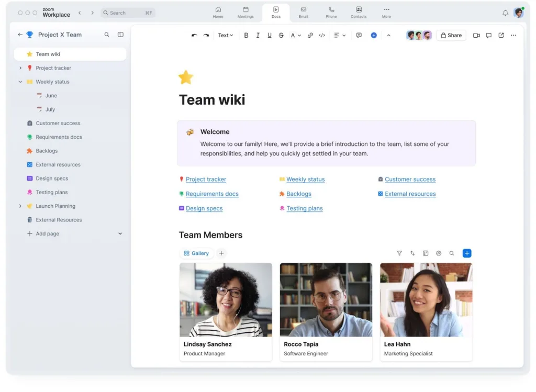Open the Text style dropdown
Image resolution: width=536 pixels, height=392 pixels.
click(x=225, y=35)
